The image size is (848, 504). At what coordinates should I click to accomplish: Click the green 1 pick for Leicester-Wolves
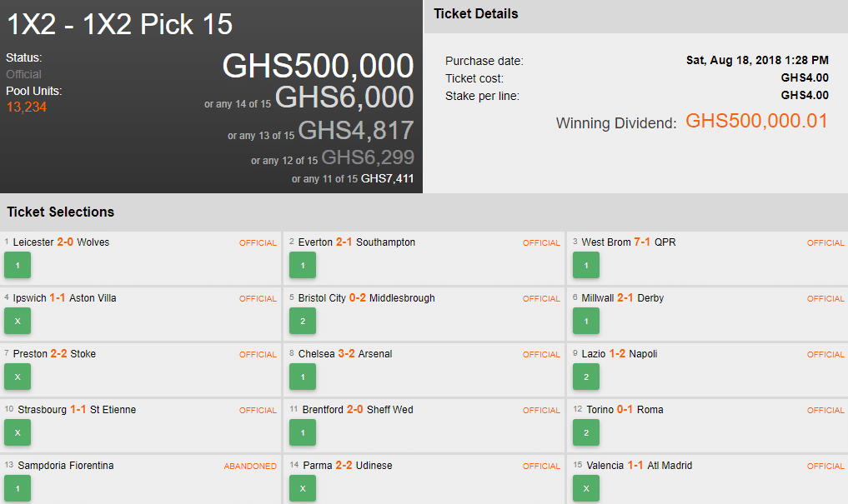[18, 266]
